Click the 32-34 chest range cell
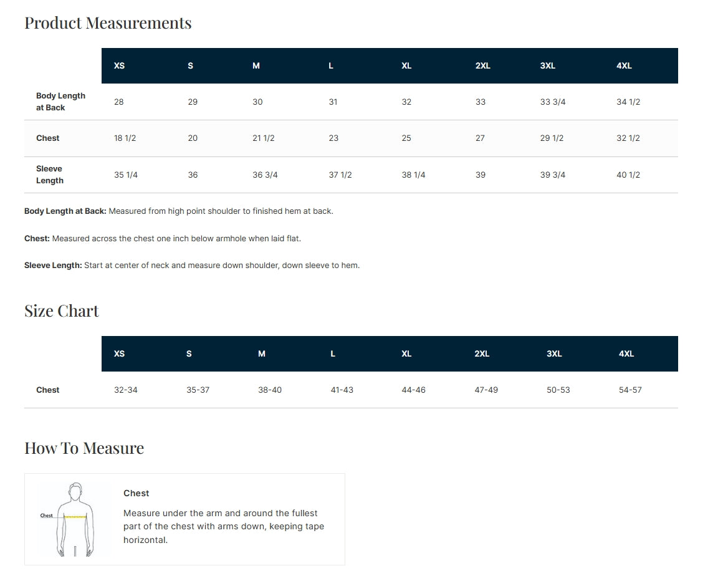728x586 pixels. point(125,390)
